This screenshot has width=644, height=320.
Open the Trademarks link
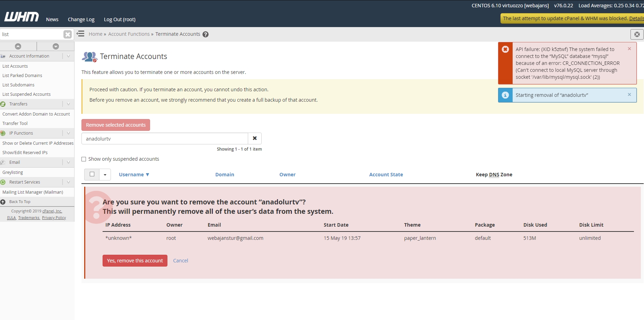(x=29, y=218)
